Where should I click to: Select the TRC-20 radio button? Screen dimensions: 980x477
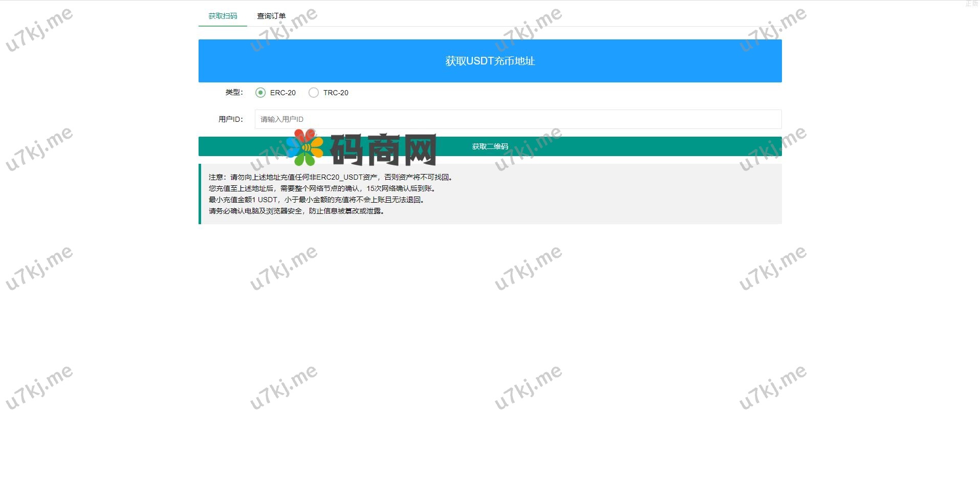pyautogui.click(x=313, y=93)
